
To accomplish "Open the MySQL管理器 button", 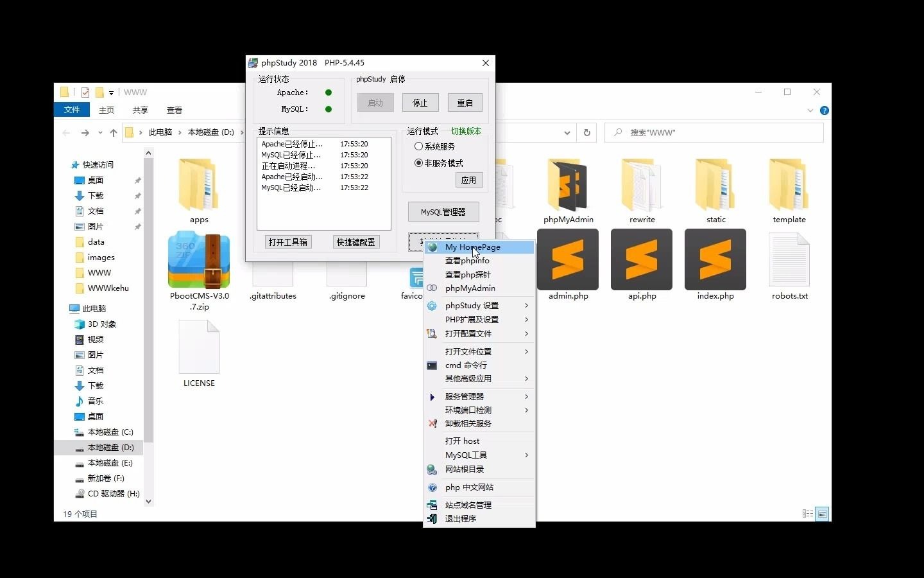I will click(443, 212).
